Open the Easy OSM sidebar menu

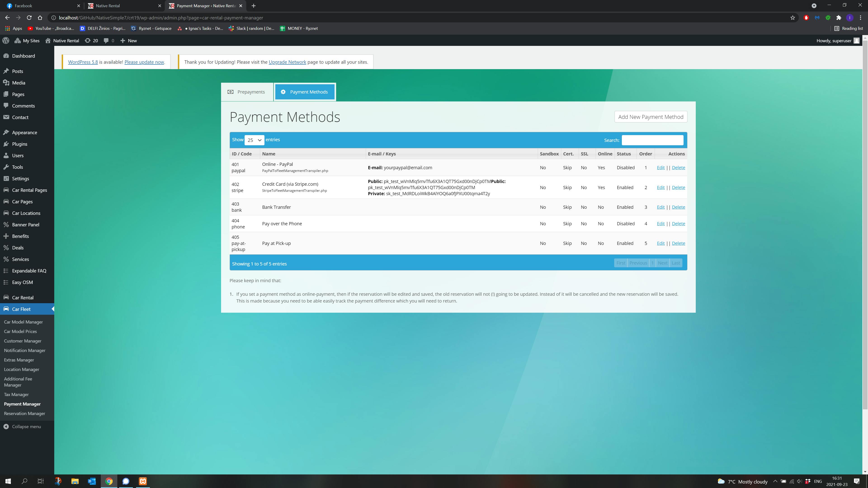[x=22, y=282]
